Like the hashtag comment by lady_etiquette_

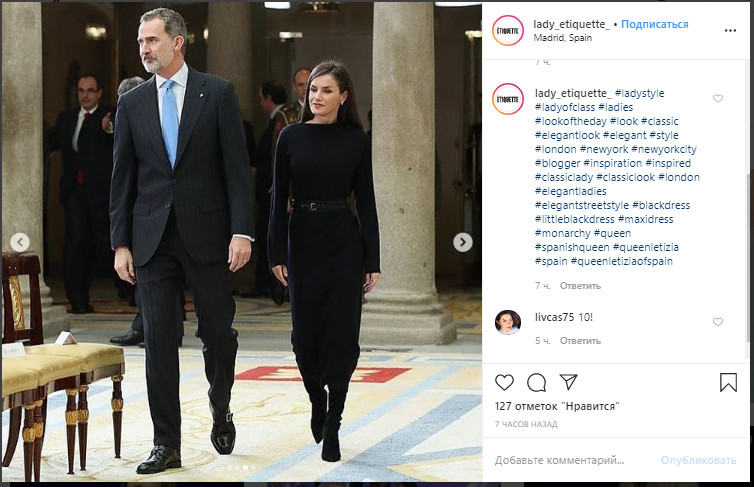click(717, 99)
